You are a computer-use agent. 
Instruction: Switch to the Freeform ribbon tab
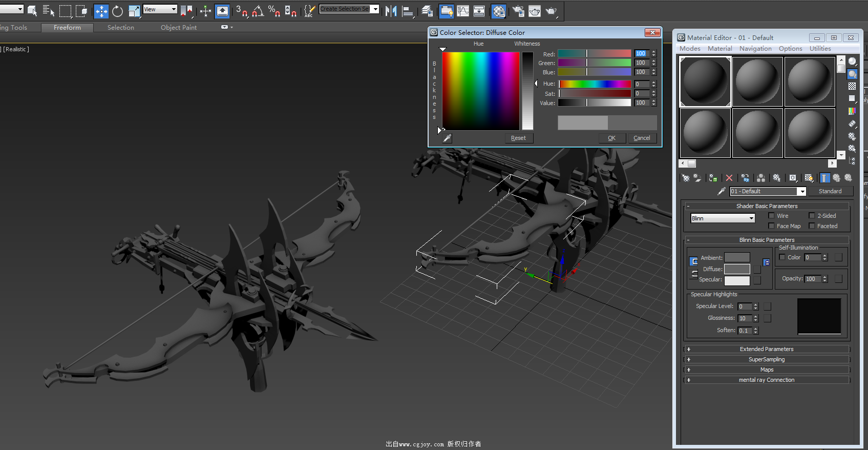pos(67,28)
